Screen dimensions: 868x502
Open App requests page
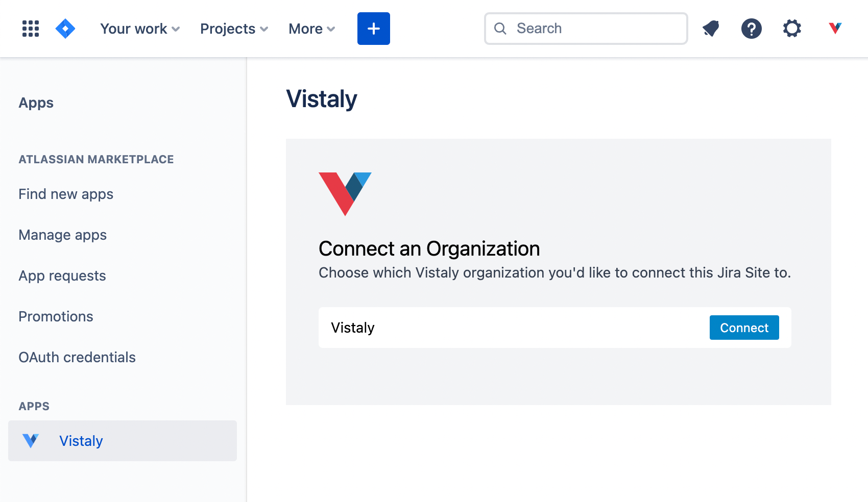coord(62,275)
